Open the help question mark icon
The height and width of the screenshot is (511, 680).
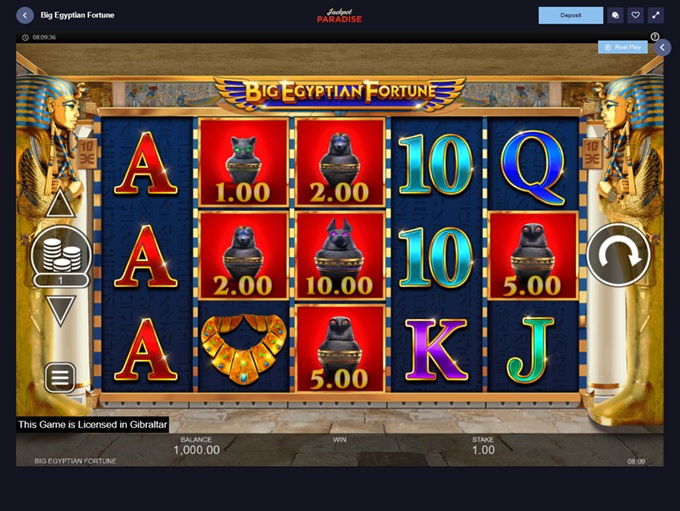click(655, 37)
